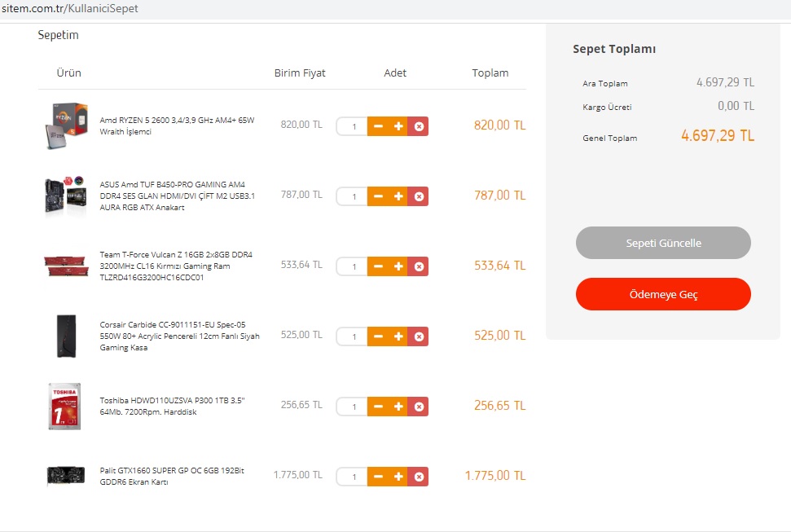Click the orange 1.775,00 TL row total
Screen dimensions: 791x532
[494, 476]
